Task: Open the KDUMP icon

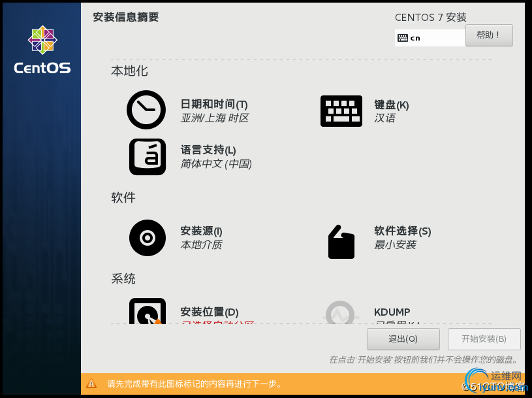Action: (340, 312)
